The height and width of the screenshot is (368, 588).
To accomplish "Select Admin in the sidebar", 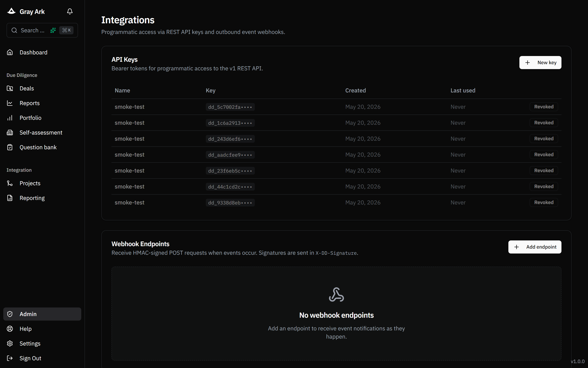I will [x=42, y=314].
